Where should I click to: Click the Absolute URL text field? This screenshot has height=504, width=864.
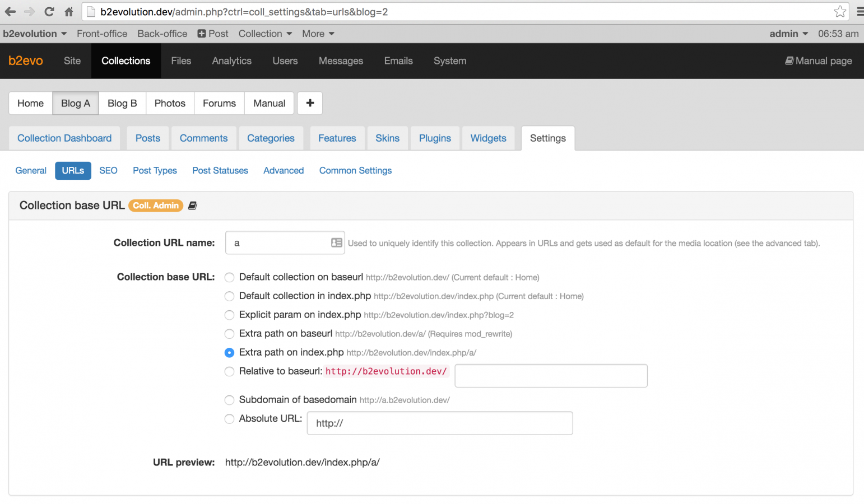[439, 423]
